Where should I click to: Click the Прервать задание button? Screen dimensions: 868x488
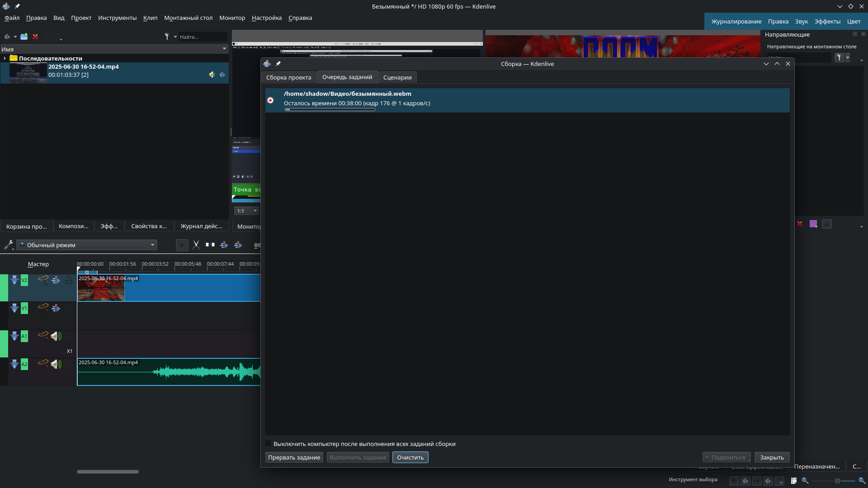click(x=294, y=457)
